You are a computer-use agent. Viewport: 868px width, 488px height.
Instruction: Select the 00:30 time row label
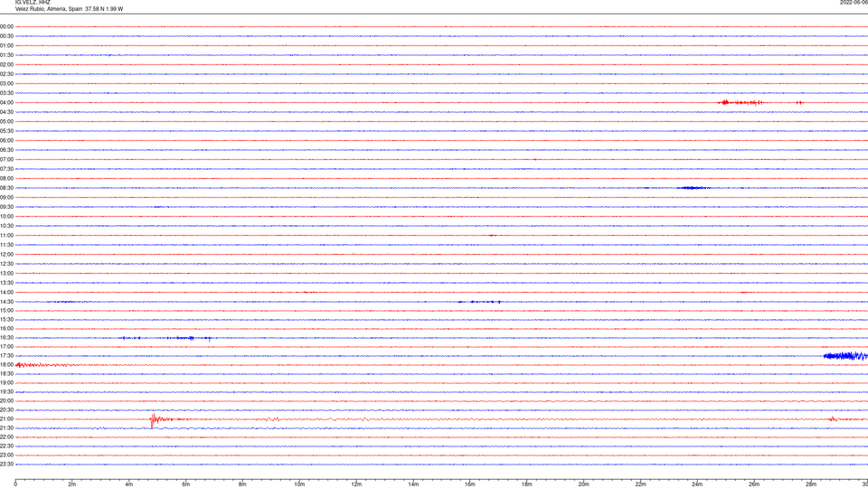click(x=7, y=36)
